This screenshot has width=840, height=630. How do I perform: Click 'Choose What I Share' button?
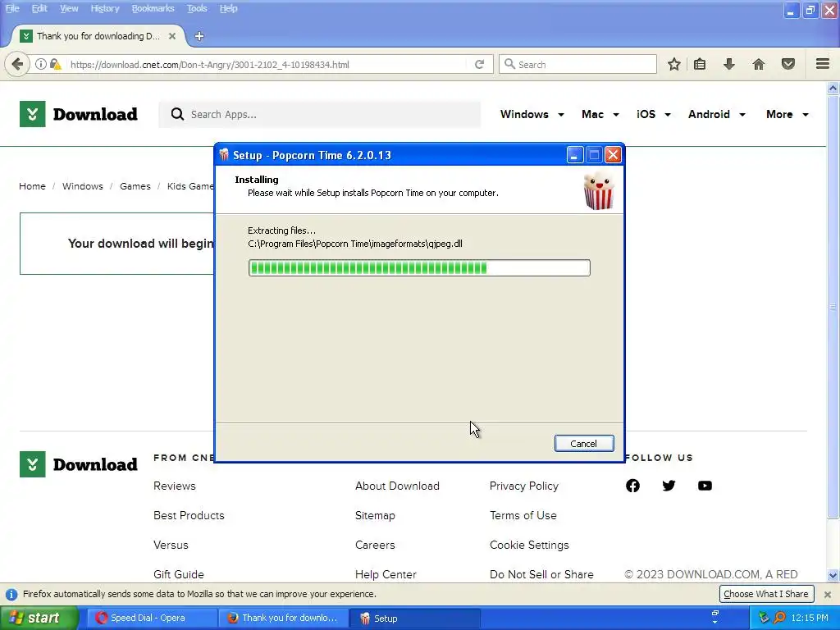[765, 594]
